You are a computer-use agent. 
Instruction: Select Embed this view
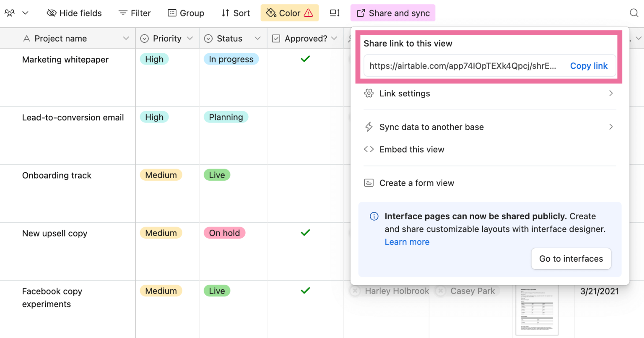pos(412,149)
